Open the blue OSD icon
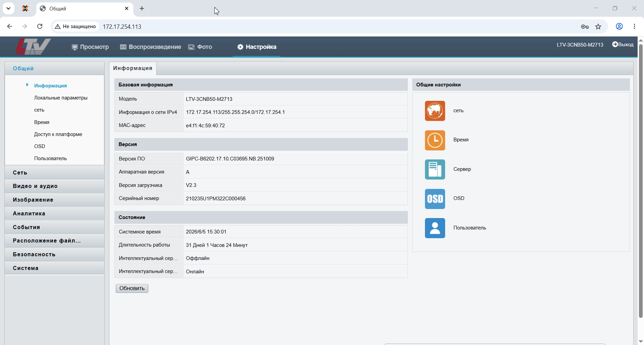The width and height of the screenshot is (644, 345). 435,199
